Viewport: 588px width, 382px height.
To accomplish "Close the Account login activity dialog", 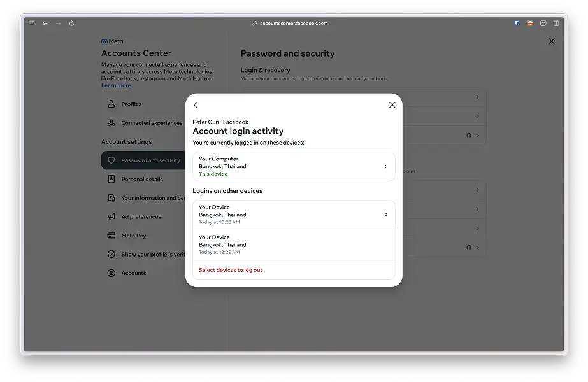I will 392,105.
